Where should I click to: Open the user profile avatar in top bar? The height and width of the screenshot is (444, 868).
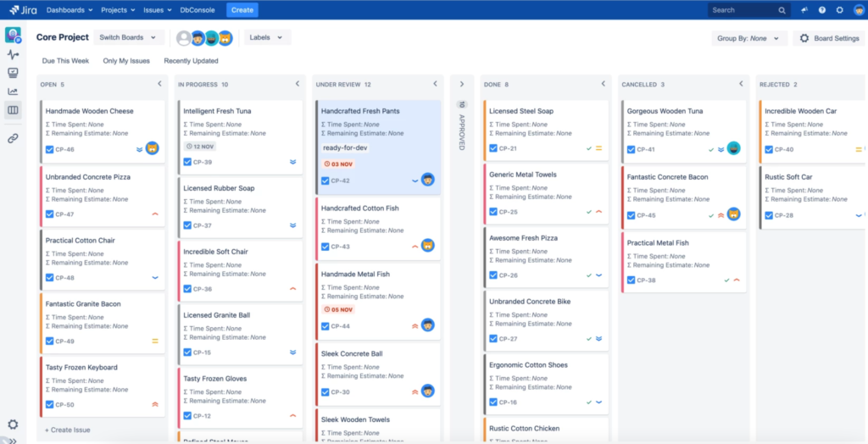pyautogui.click(x=858, y=10)
